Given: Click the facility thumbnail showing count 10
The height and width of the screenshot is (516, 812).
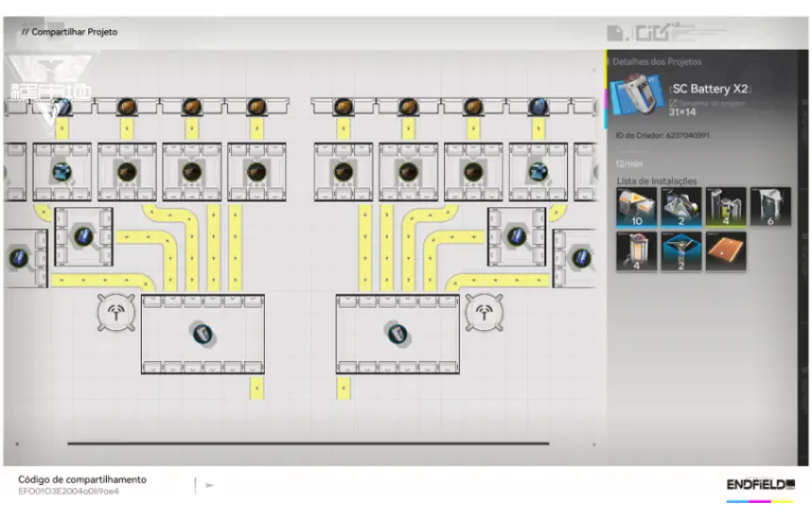Looking at the screenshot, I should [x=637, y=207].
